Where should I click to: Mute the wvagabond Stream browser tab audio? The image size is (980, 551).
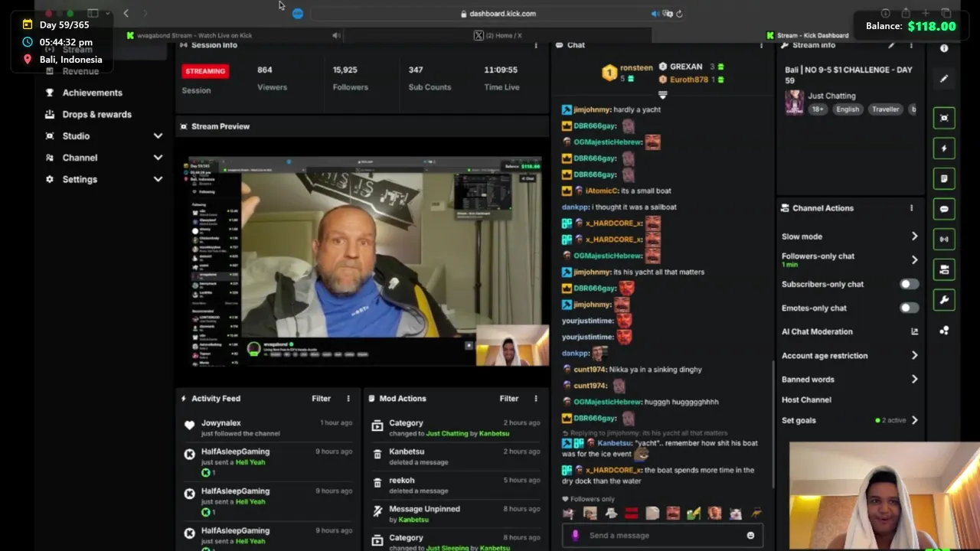click(336, 35)
